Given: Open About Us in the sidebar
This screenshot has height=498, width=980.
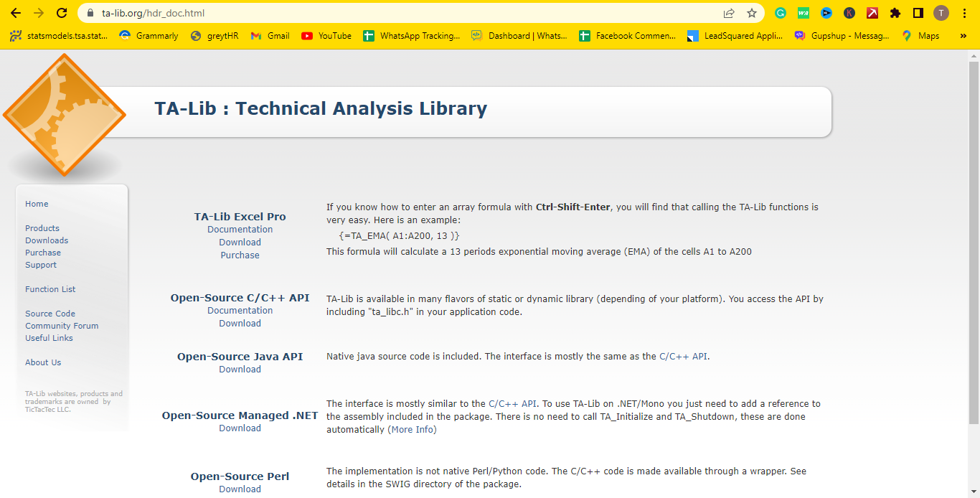Looking at the screenshot, I should pyautogui.click(x=43, y=362).
